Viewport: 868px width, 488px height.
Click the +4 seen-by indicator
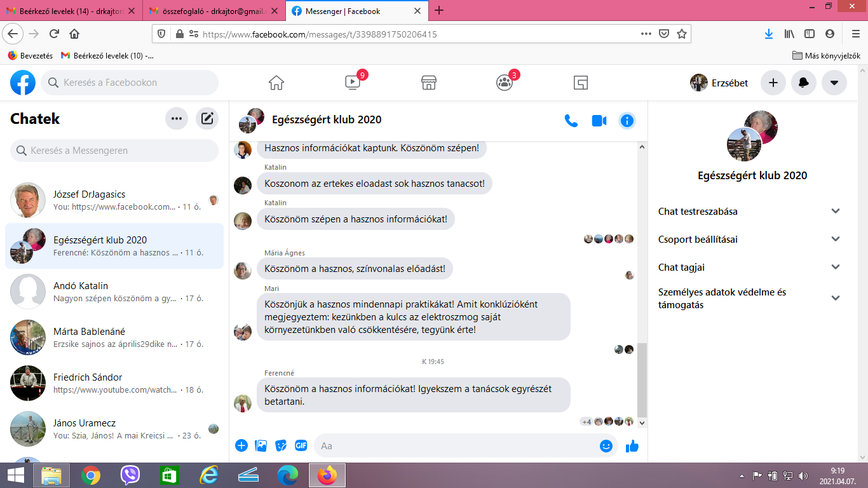click(x=586, y=421)
